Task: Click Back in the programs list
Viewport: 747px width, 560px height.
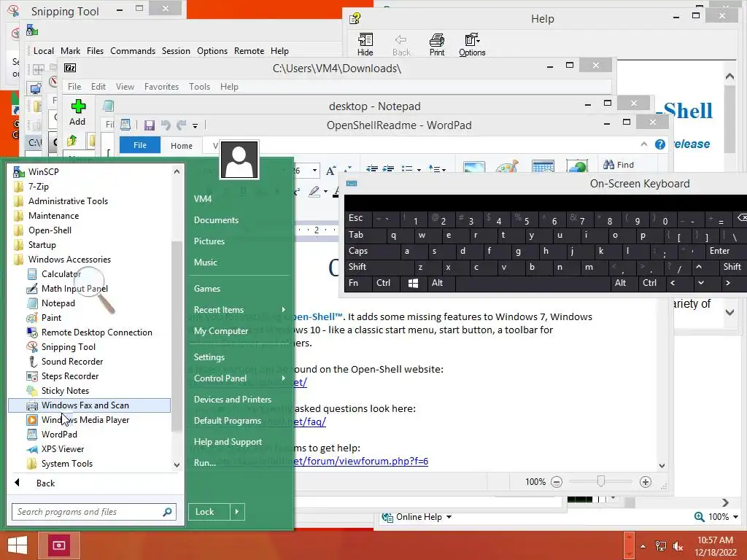Action: pos(45,483)
